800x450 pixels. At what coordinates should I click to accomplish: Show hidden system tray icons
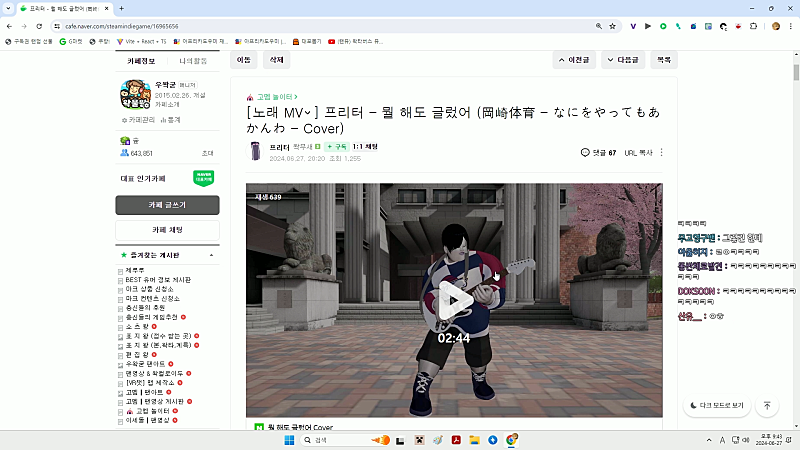pyautogui.click(x=709, y=440)
